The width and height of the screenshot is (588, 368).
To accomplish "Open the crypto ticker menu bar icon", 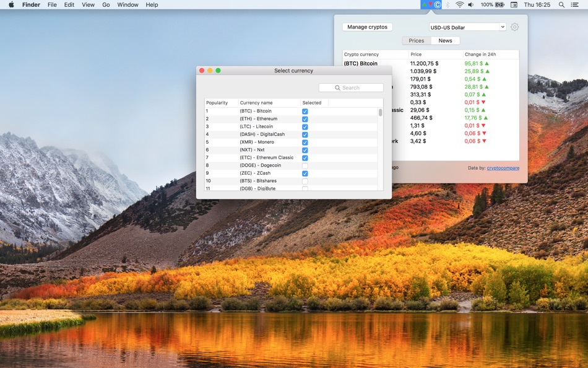I will click(x=431, y=4).
